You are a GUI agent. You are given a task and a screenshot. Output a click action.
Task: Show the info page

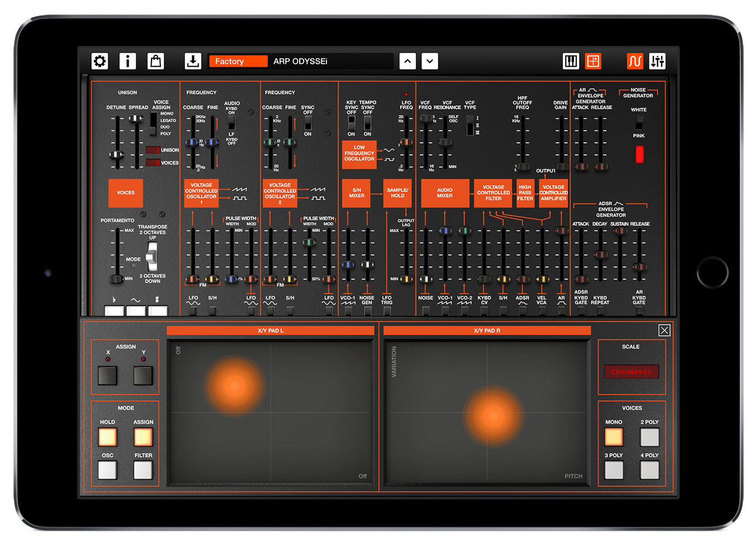tap(128, 61)
